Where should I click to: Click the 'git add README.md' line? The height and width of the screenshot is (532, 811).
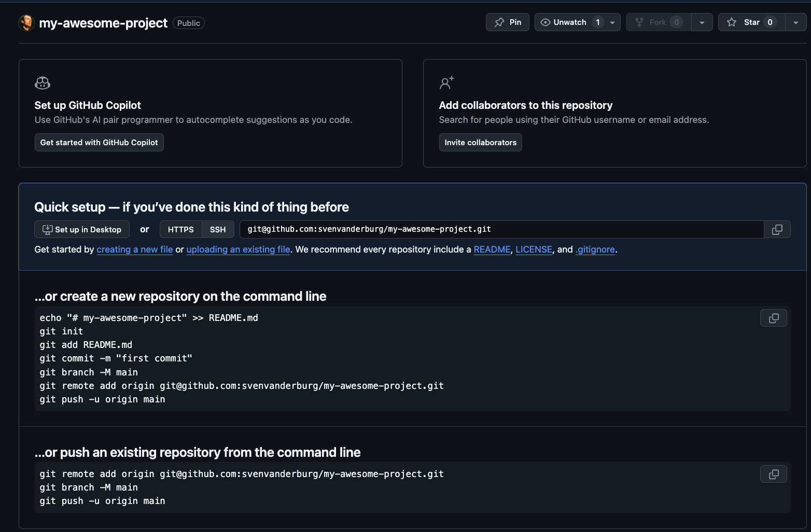(x=86, y=345)
